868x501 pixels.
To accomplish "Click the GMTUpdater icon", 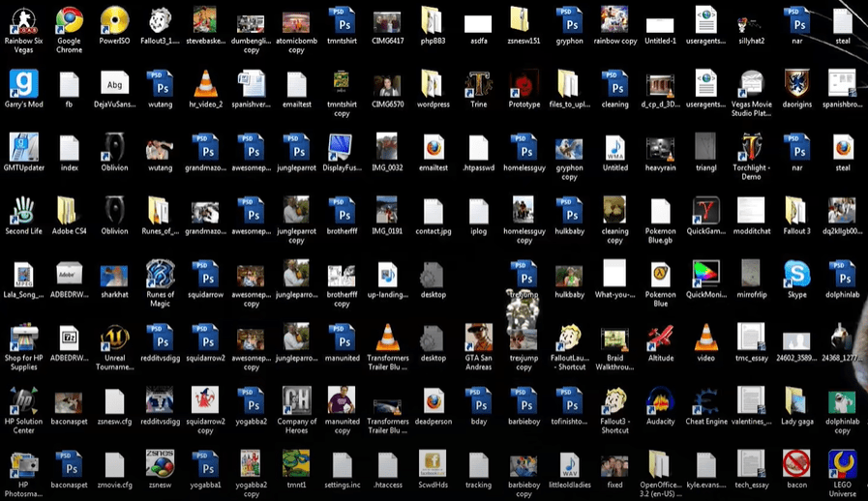I will pyautogui.click(x=23, y=147).
